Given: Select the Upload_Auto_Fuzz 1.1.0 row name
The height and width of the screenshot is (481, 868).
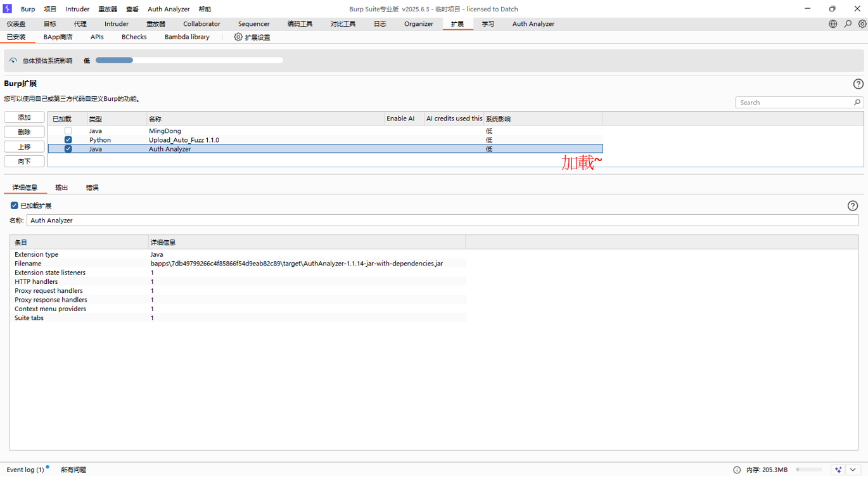Looking at the screenshot, I should click(x=184, y=139).
